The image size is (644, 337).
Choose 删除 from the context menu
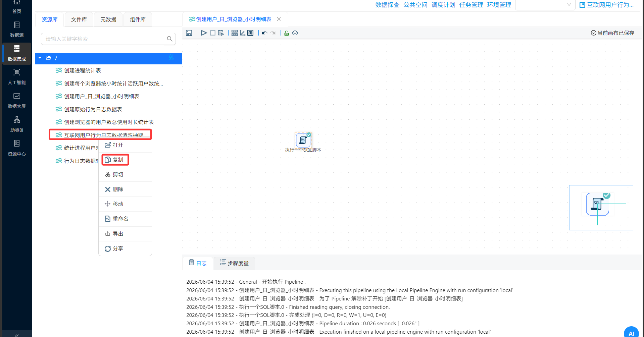tap(125, 189)
